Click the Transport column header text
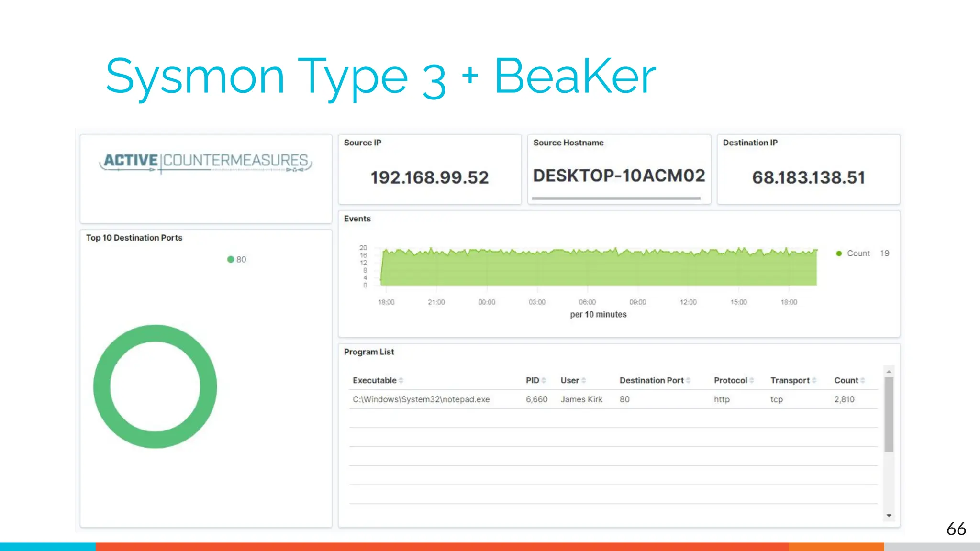Image resolution: width=980 pixels, height=551 pixels. (x=790, y=381)
